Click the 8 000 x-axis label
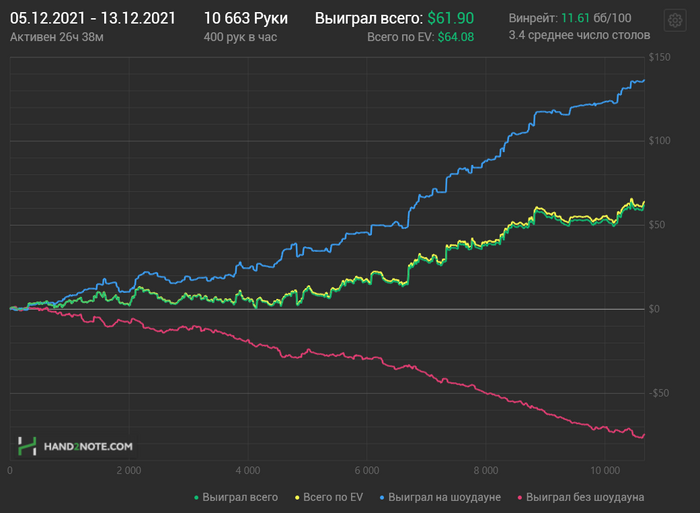The width and height of the screenshot is (700, 513). click(x=486, y=471)
